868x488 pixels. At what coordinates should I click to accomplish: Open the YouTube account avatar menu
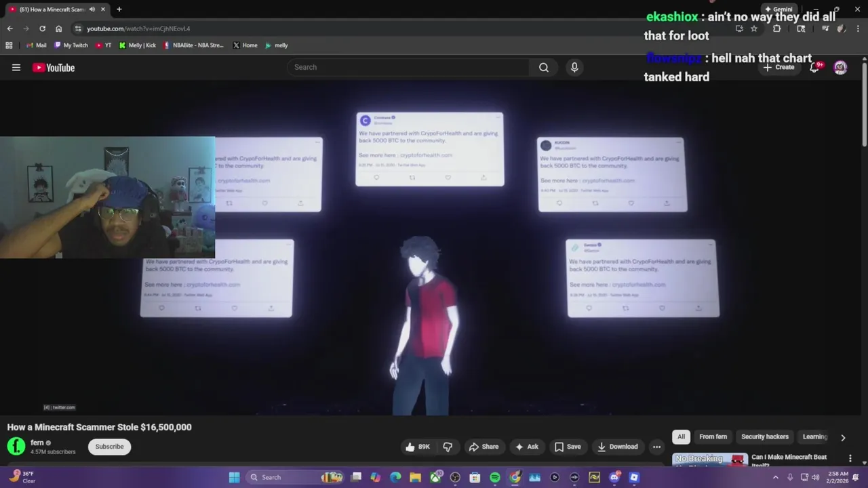click(840, 67)
